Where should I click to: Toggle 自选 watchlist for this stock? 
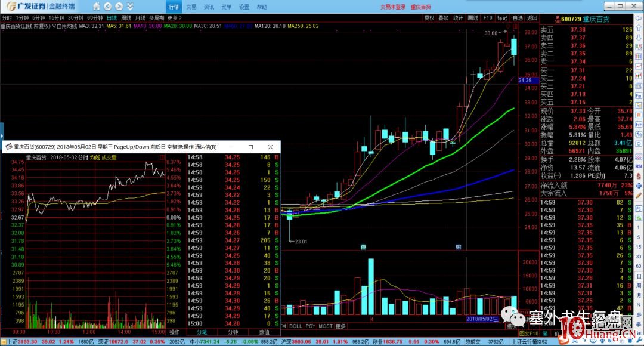[517, 18]
